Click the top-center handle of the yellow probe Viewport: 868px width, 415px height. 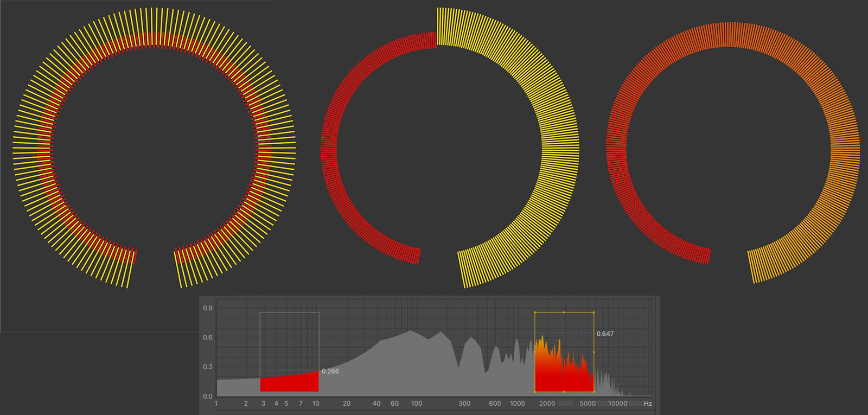click(x=564, y=312)
